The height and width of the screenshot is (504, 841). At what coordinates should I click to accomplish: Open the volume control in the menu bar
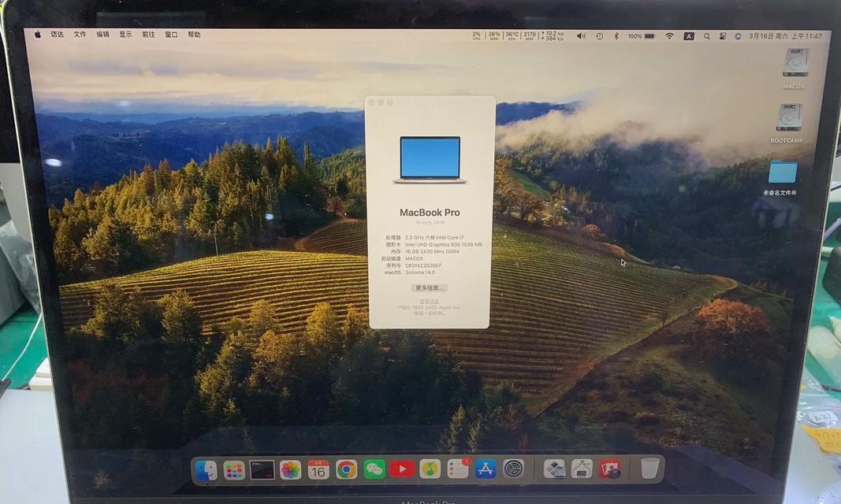581,36
